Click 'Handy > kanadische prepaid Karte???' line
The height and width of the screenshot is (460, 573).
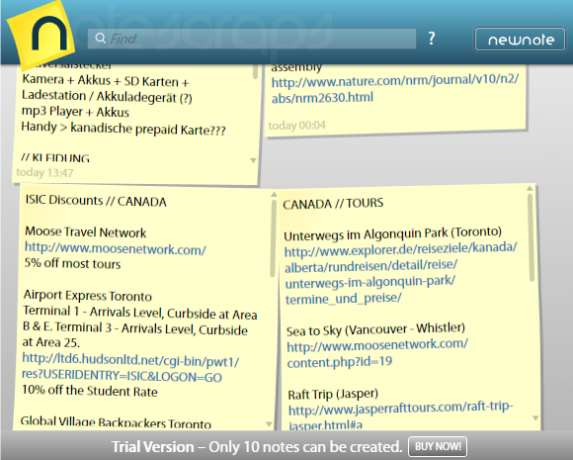pyautogui.click(x=124, y=128)
